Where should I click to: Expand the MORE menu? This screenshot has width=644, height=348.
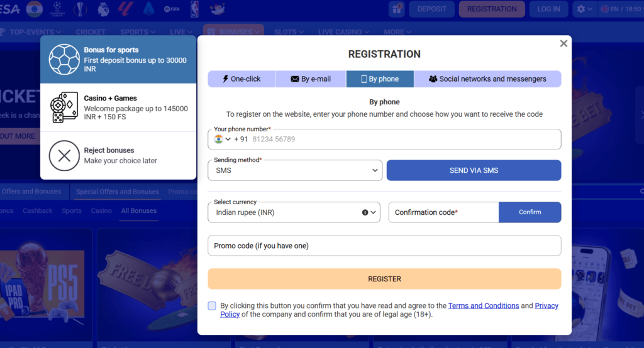[397, 32]
